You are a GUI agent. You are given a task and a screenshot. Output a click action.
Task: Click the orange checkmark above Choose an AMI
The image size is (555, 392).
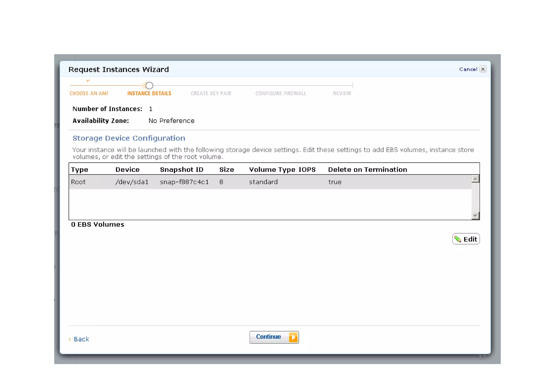[x=88, y=81]
